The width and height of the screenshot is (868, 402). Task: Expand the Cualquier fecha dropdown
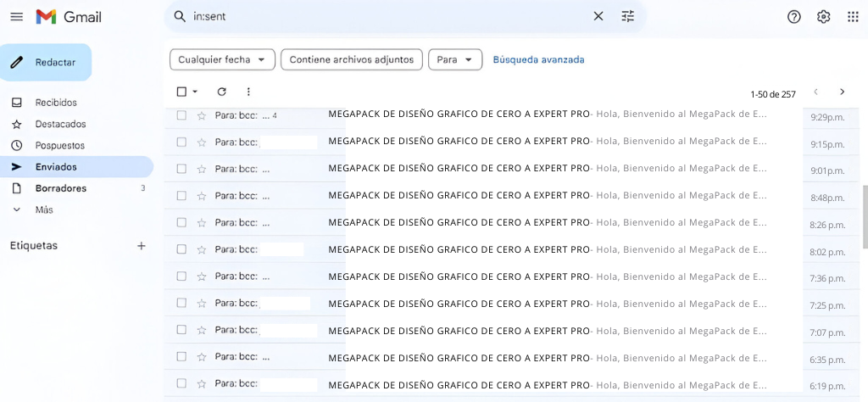(x=222, y=59)
